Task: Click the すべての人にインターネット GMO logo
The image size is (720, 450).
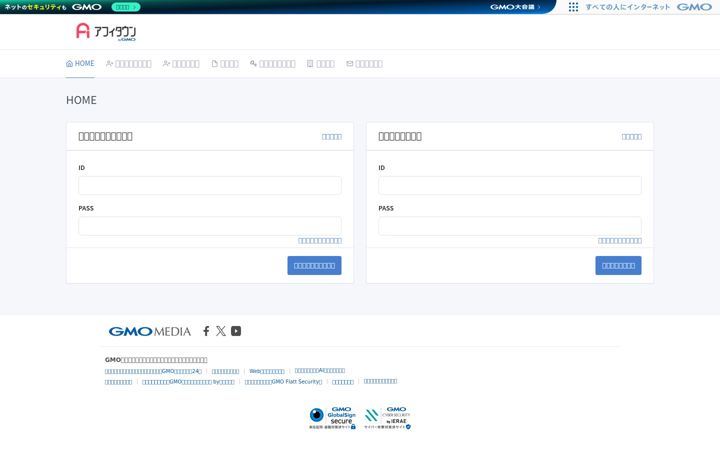Action: (x=648, y=7)
